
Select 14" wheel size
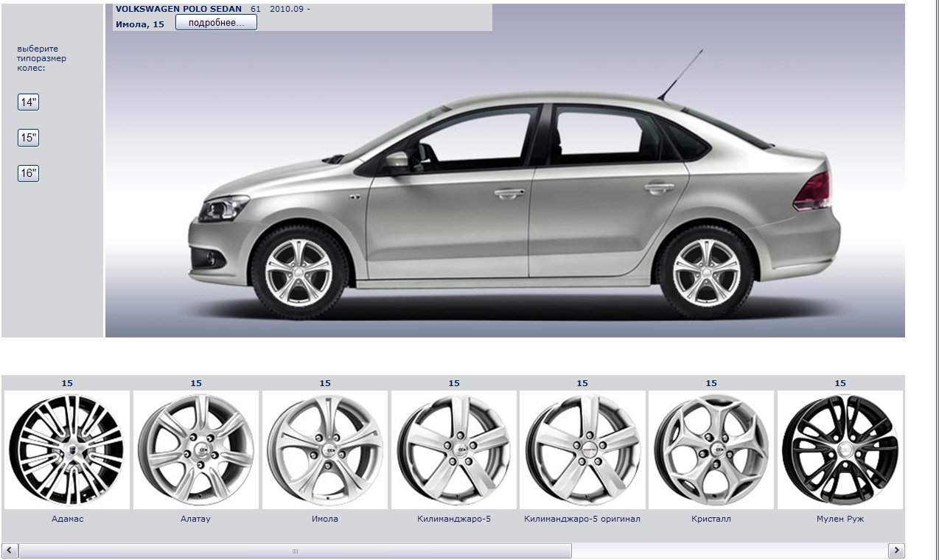point(28,102)
